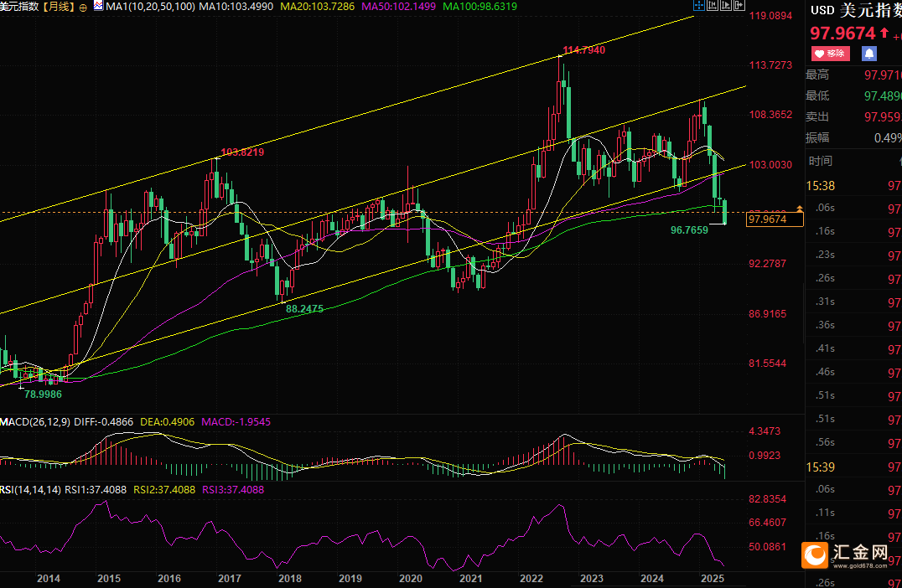Click the RSI2:37.4088 value

coord(164,490)
